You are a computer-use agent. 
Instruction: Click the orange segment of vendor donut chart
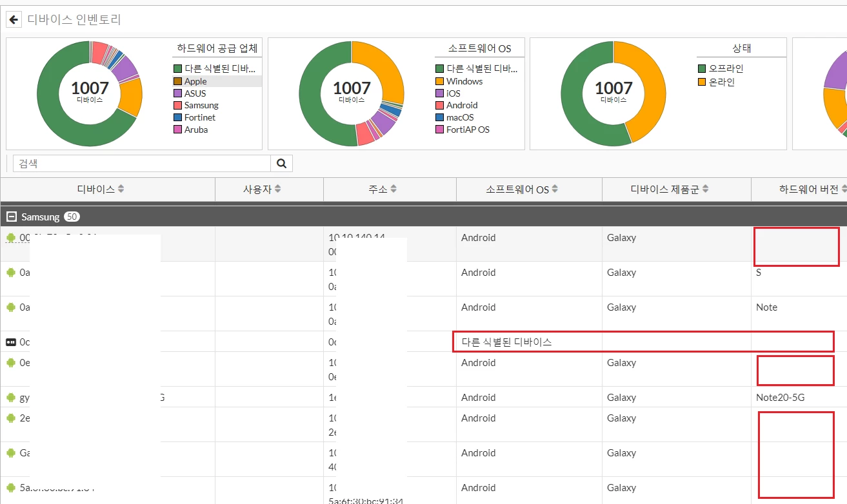pyautogui.click(x=132, y=96)
